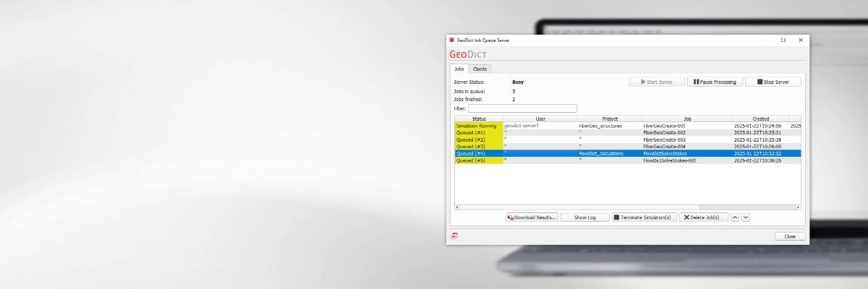Move selected job up with arrow button
Image resolution: width=868 pixels, height=289 pixels.
point(735,217)
